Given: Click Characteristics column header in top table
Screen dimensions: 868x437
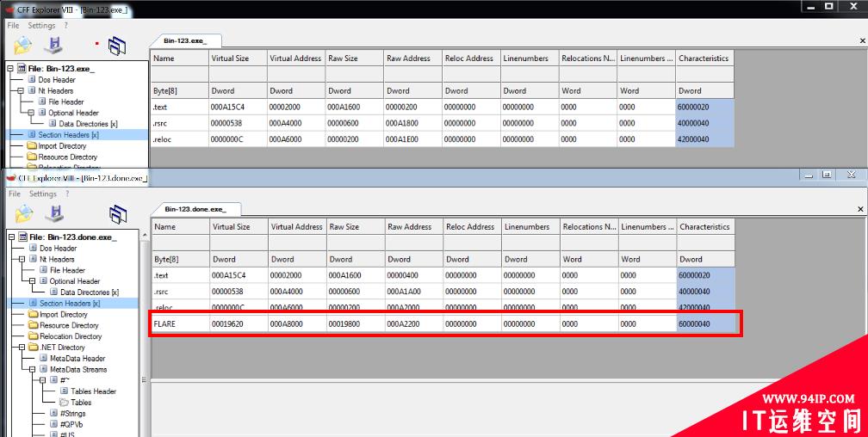Looking at the screenshot, I should (704, 58).
